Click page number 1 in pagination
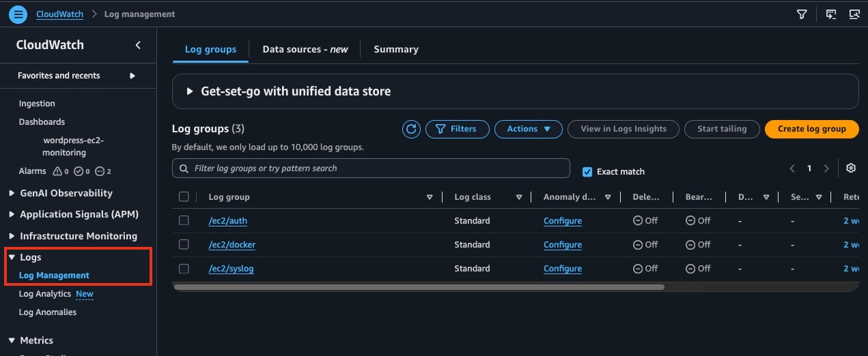This screenshot has height=356, width=868. pyautogui.click(x=809, y=168)
